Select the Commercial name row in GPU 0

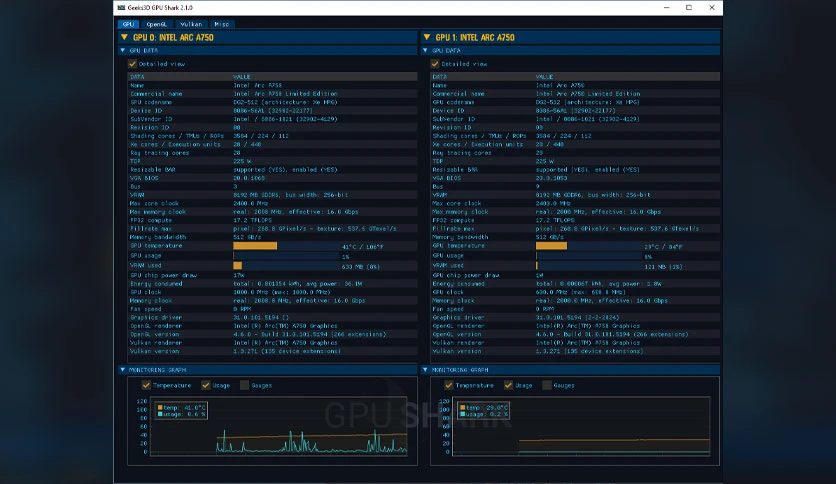(272, 94)
